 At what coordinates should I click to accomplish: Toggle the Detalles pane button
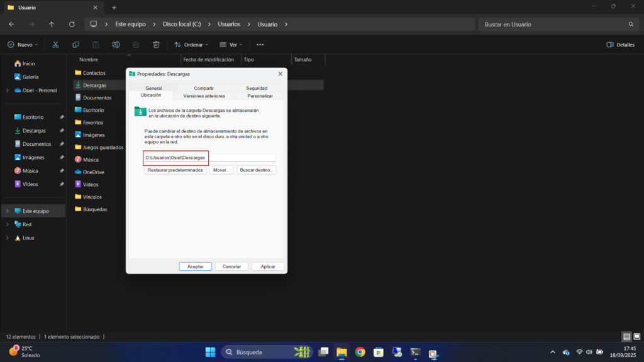tap(620, 45)
